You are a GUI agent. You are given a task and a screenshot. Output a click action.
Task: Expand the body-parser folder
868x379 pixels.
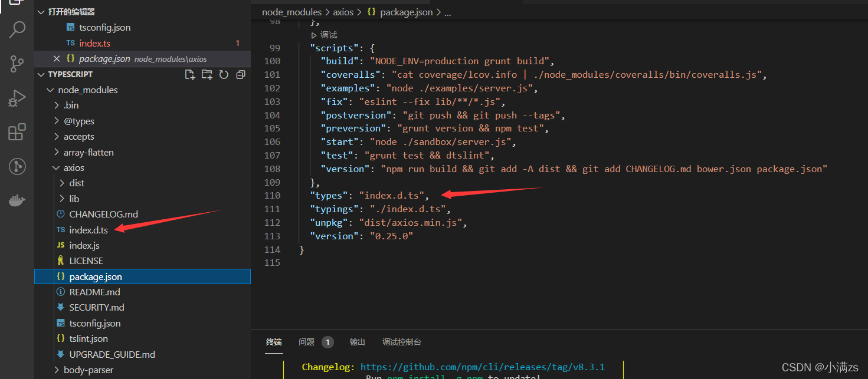pyautogui.click(x=57, y=370)
